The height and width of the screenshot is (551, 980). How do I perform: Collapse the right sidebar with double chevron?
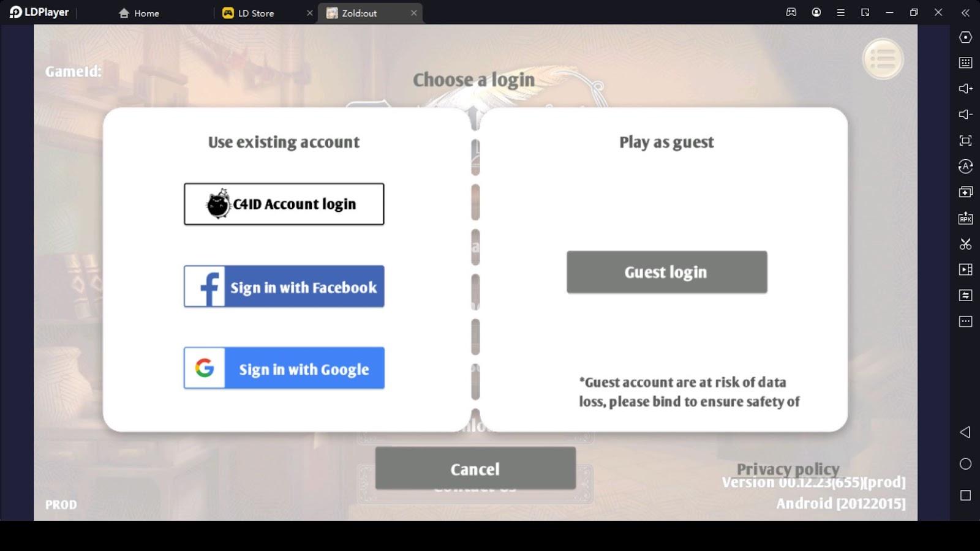(965, 12)
